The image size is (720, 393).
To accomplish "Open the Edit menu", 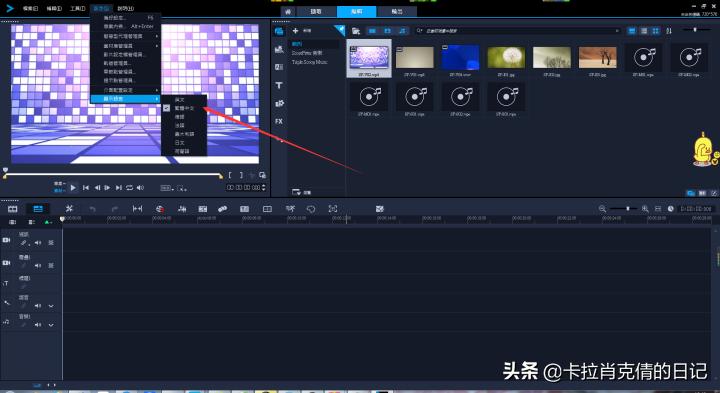I will (53, 9).
